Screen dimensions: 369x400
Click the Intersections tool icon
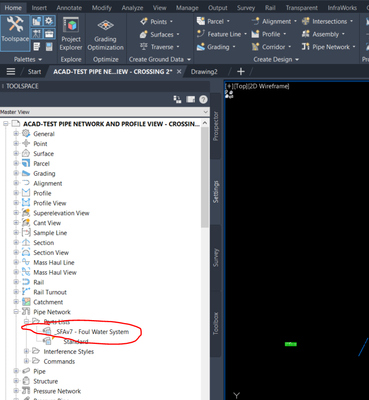click(x=306, y=21)
